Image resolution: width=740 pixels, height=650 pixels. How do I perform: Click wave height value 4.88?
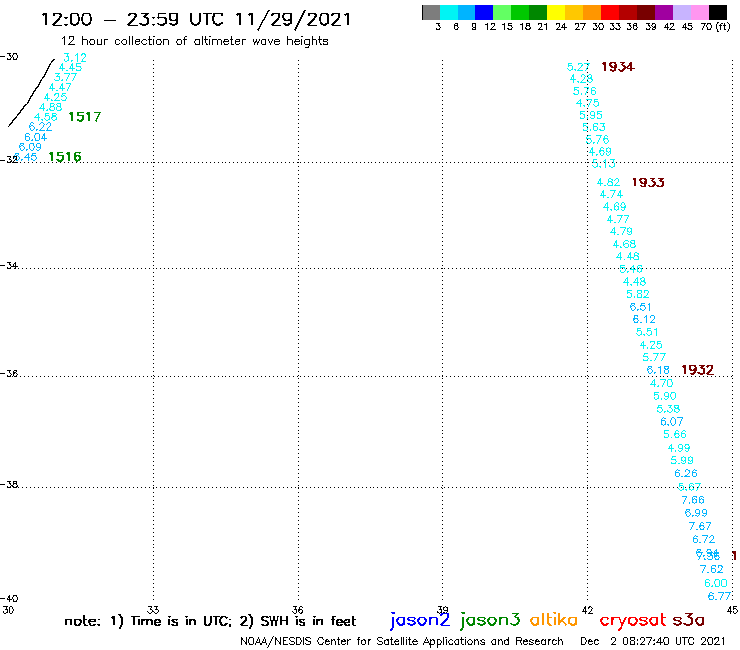pos(50,107)
